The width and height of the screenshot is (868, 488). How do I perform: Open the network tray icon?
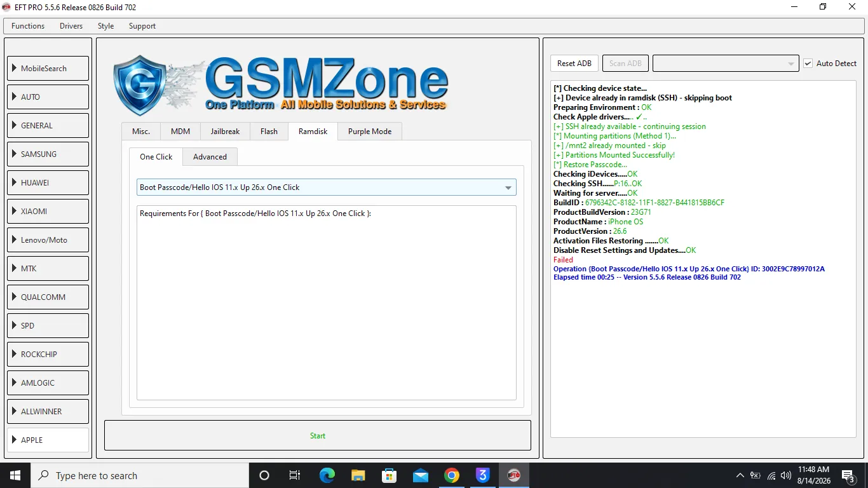point(771,475)
